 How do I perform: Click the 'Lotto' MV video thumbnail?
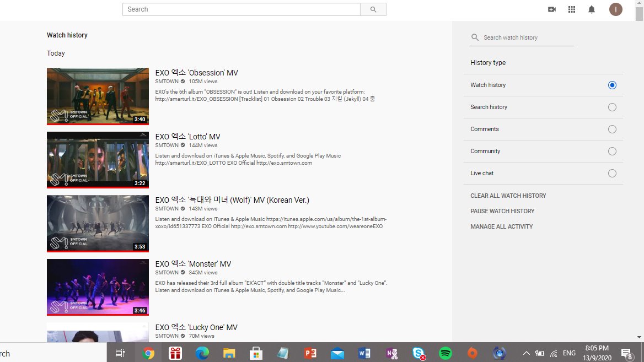[x=98, y=160]
